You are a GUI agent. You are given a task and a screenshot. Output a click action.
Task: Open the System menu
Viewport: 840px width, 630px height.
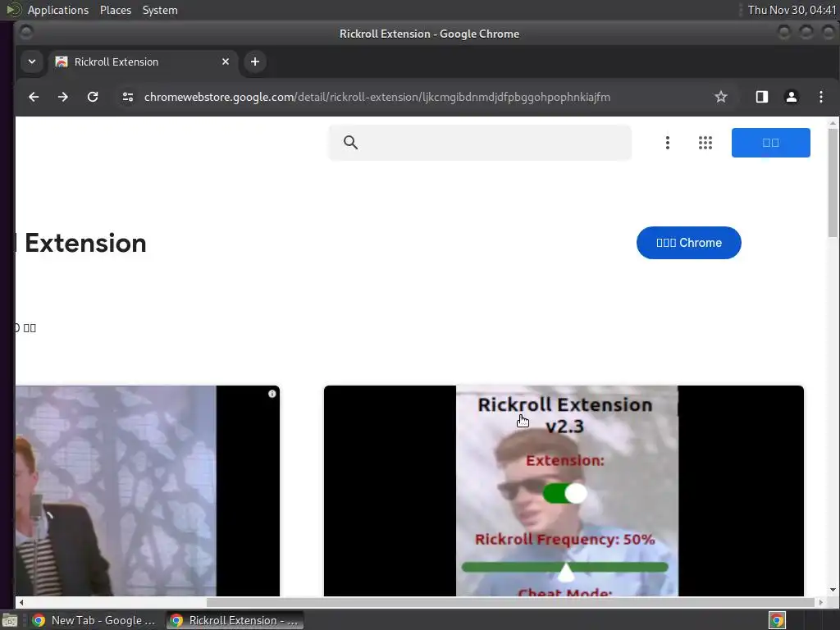point(160,10)
